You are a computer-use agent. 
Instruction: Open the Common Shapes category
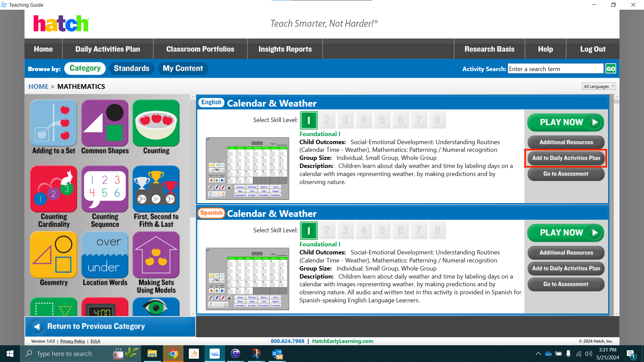(105, 127)
